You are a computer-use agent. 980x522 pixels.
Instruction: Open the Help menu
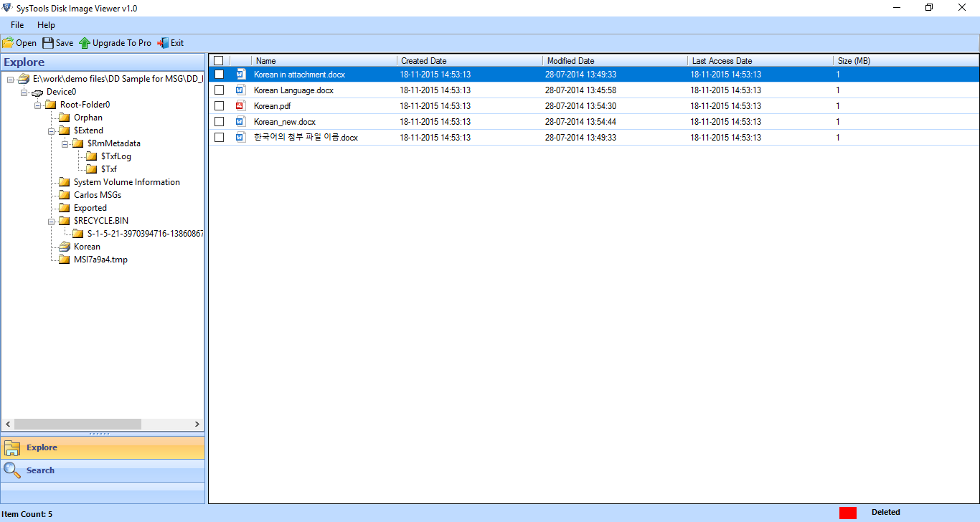[46, 25]
